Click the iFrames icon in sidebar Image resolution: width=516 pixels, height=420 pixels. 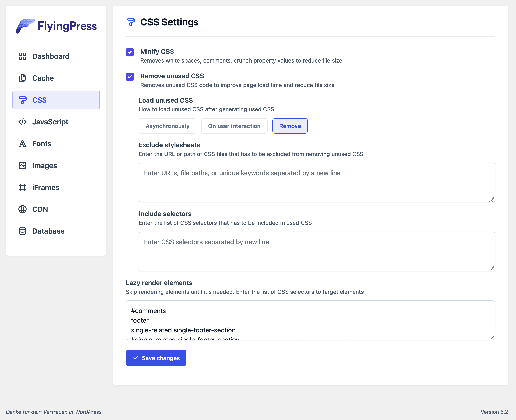pyautogui.click(x=22, y=188)
